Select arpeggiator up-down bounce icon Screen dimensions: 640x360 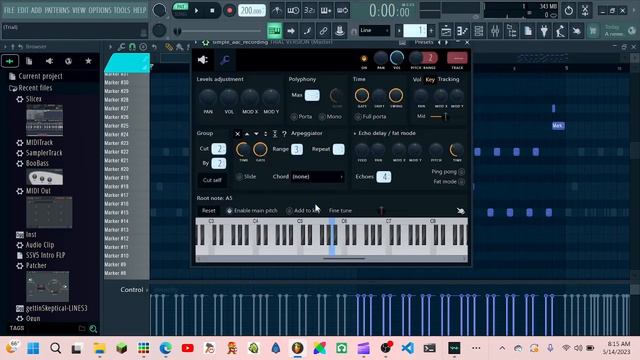tap(266, 133)
